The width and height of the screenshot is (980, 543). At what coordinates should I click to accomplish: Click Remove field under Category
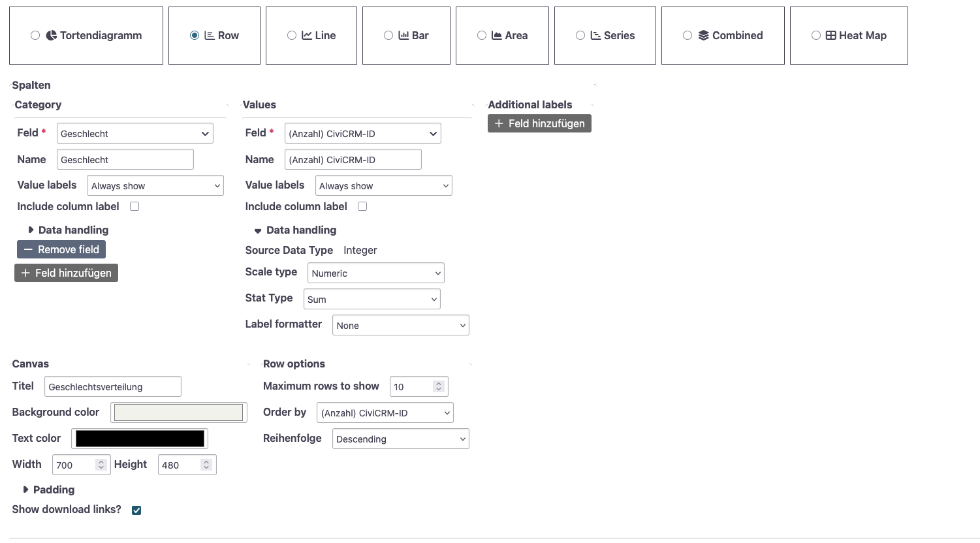pos(61,249)
